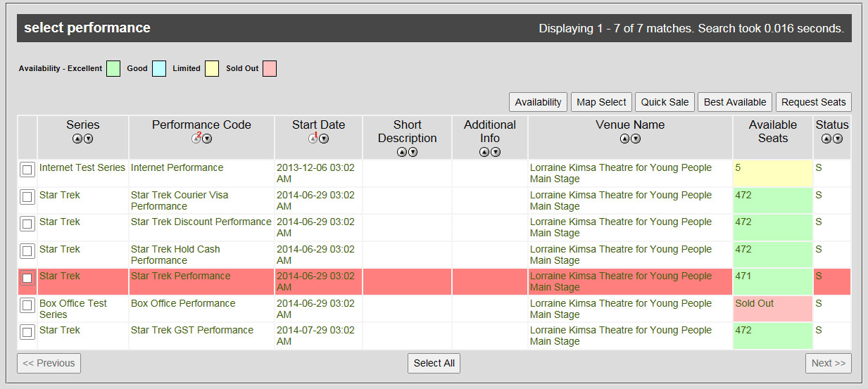Check the Internet Performance row checkbox
This screenshot has height=389, width=868.
point(27,170)
